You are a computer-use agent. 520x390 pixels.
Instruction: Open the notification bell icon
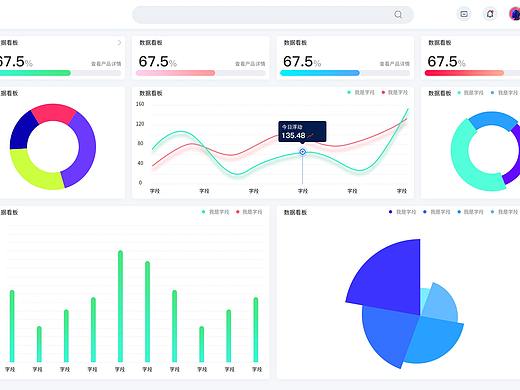pyautogui.click(x=490, y=14)
